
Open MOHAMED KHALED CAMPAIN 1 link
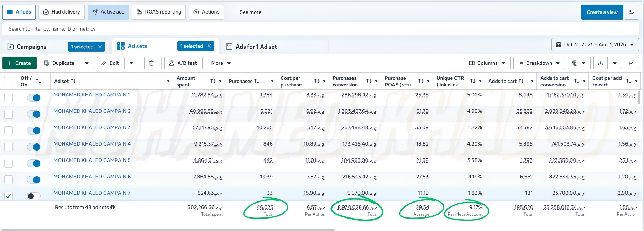[91, 95]
